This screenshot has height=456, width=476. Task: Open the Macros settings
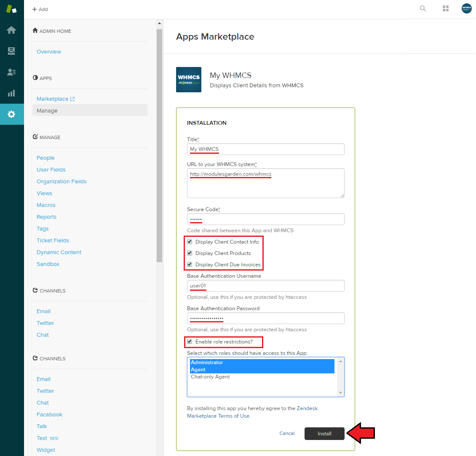46,205
